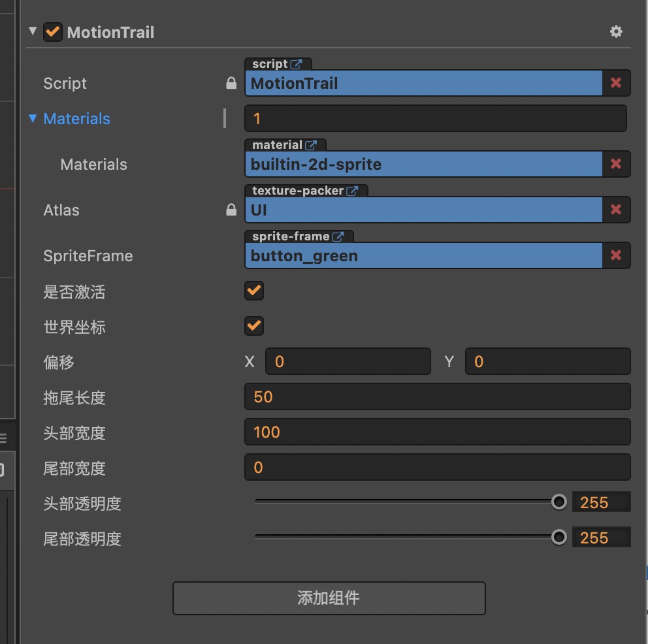
Task: Click the 添加组件 button
Action: tap(329, 598)
